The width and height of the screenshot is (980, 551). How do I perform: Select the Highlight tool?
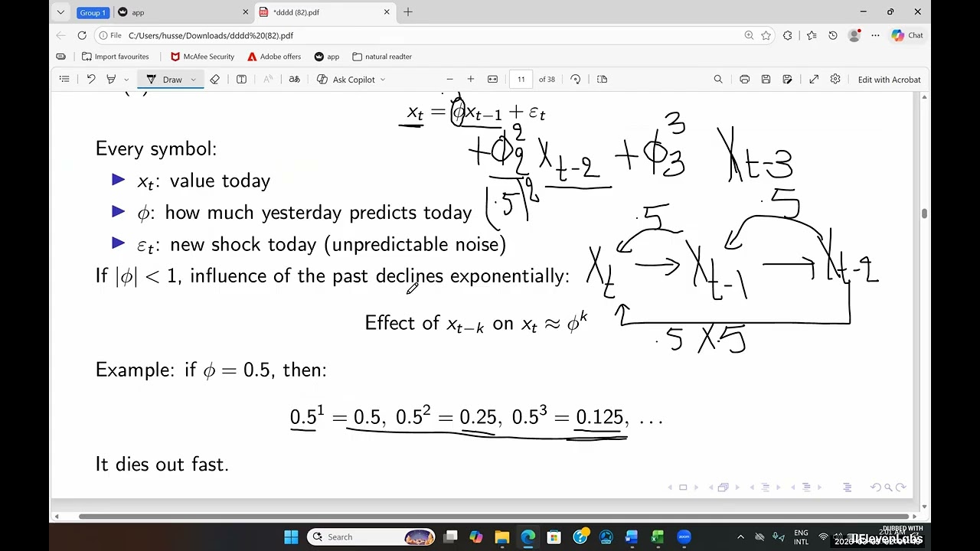pyautogui.click(x=111, y=80)
